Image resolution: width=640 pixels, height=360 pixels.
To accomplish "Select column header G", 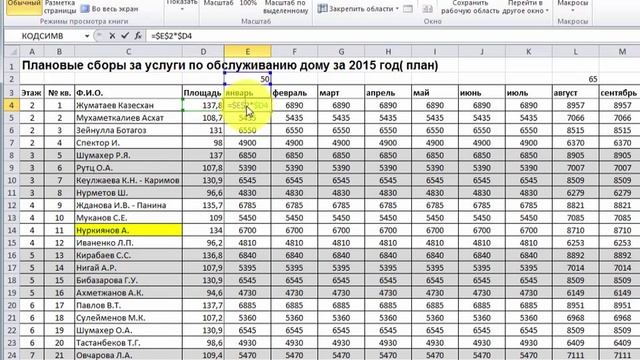I will coord(341,51).
